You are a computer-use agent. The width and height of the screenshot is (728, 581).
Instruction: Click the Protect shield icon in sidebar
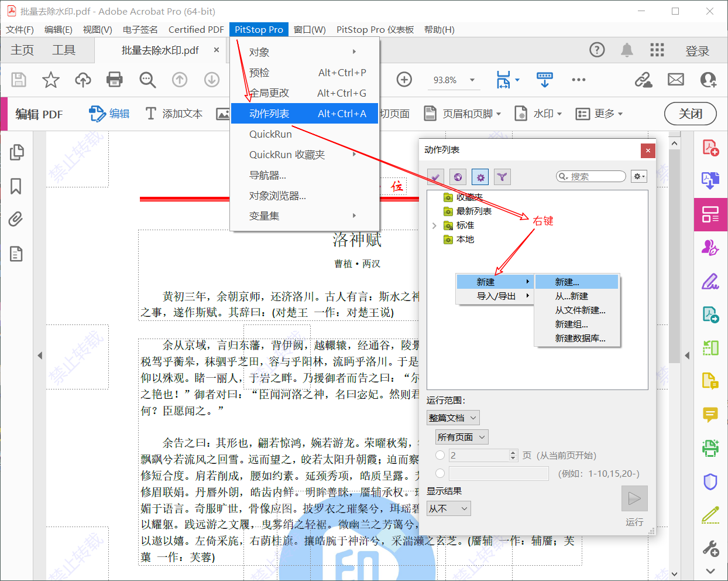coord(710,481)
